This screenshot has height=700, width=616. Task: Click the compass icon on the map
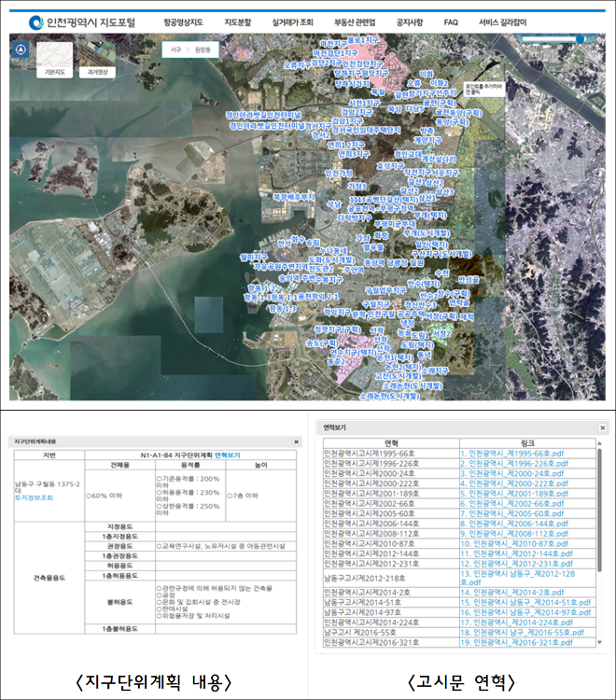point(20,53)
